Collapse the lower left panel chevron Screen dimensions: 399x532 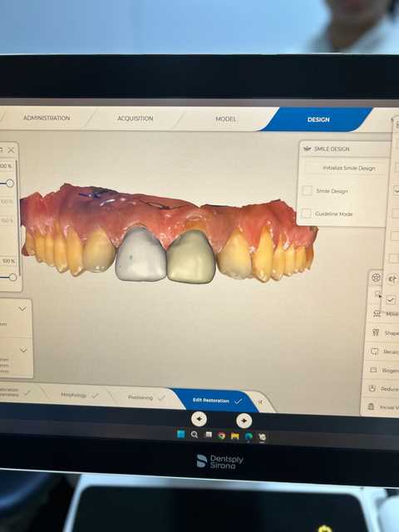(23, 349)
